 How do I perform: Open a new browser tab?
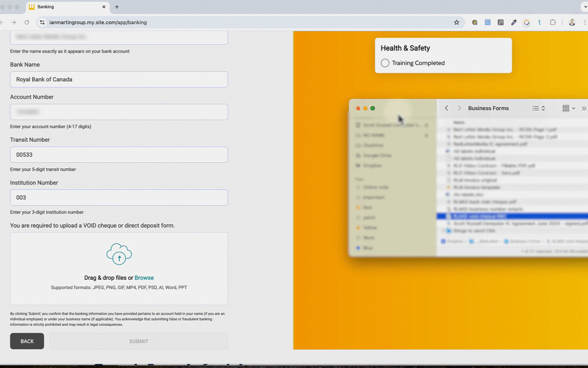(117, 7)
